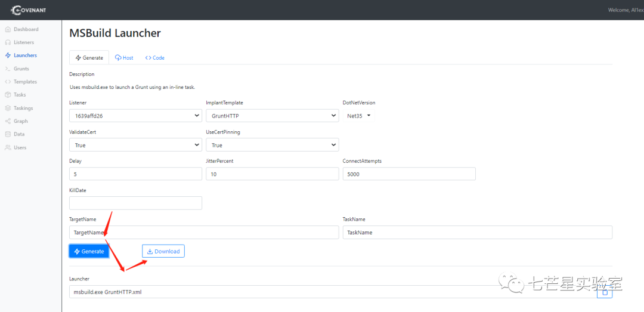The image size is (644, 312).
Task: Open the Graph view
Action: coord(20,121)
